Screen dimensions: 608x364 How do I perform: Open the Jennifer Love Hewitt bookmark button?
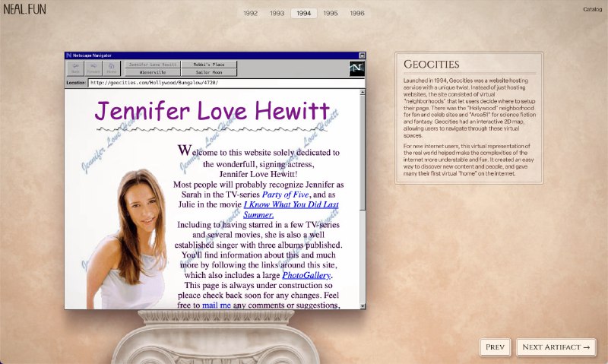tap(153, 65)
